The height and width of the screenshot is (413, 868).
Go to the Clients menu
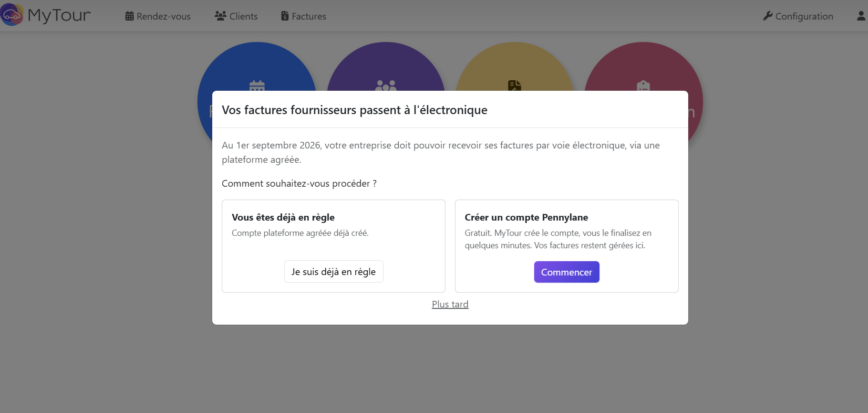pos(236,16)
